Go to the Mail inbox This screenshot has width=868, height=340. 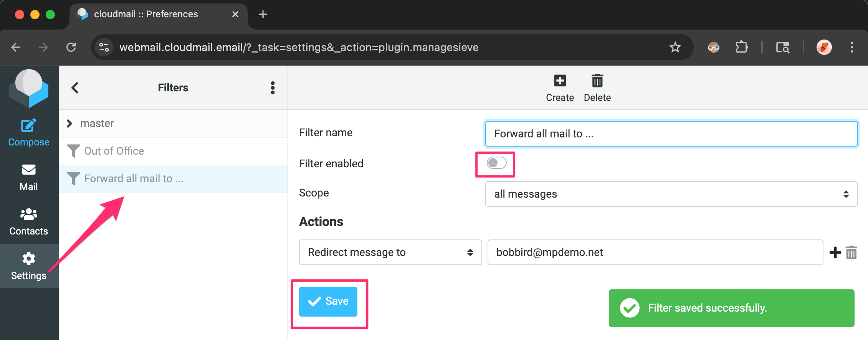29,177
